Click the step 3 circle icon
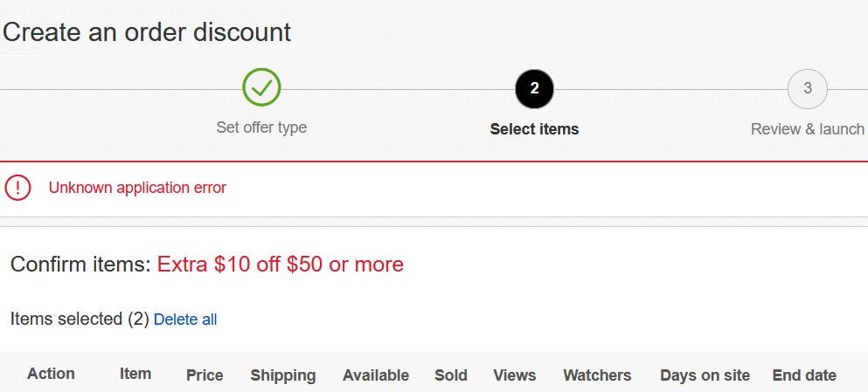The height and width of the screenshot is (392, 868). click(x=807, y=88)
